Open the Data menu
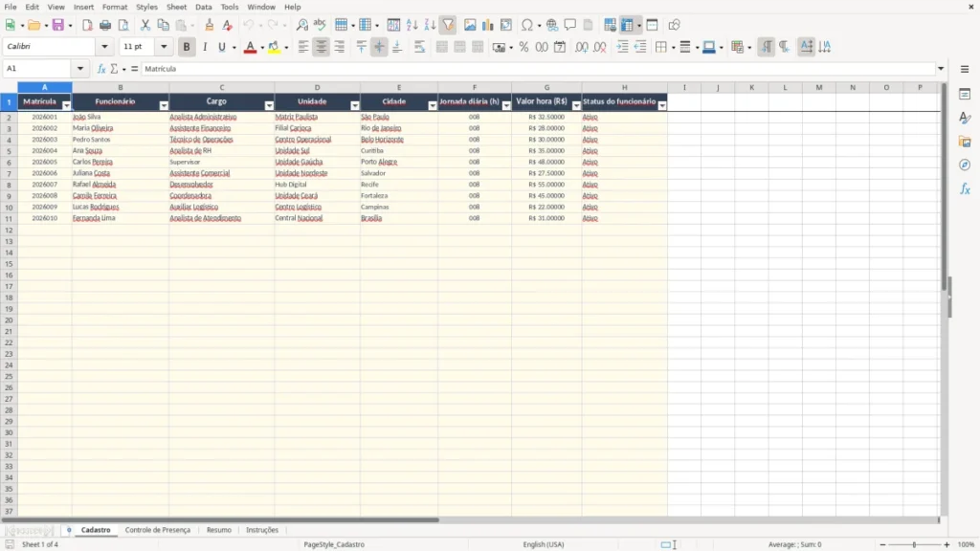This screenshot has height=551, width=980. point(203,7)
